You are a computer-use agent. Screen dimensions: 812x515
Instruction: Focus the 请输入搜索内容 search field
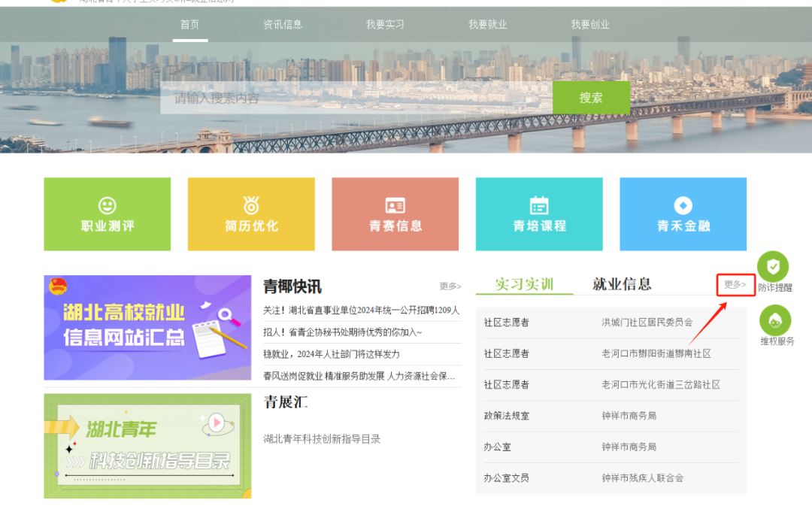click(356, 98)
